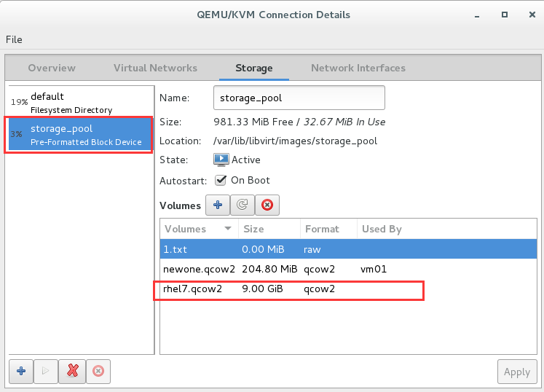The image size is (544, 392).
Task: Select the newone.qcow2 volume
Action: pyautogui.click(x=348, y=269)
